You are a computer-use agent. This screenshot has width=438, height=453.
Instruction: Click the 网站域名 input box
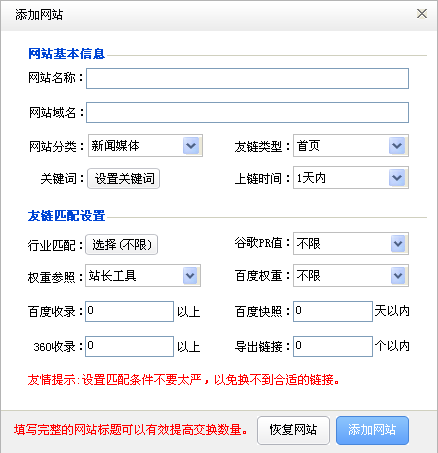pos(247,113)
